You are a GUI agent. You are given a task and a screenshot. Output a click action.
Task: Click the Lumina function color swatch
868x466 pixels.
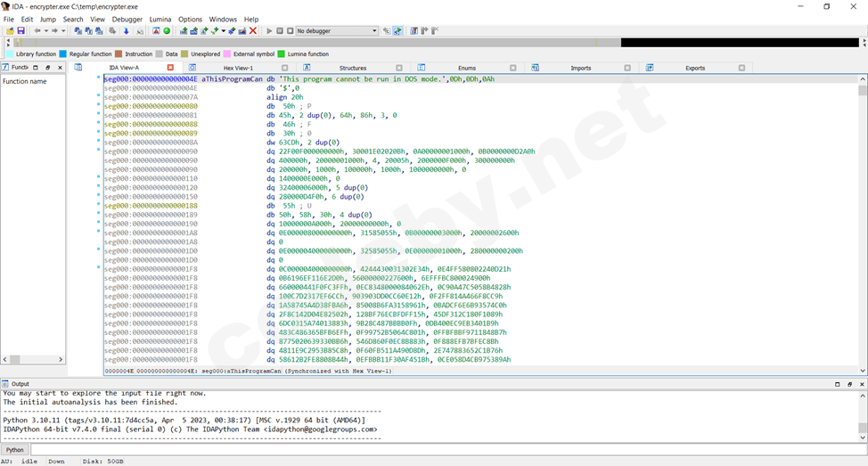tap(282, 53)
